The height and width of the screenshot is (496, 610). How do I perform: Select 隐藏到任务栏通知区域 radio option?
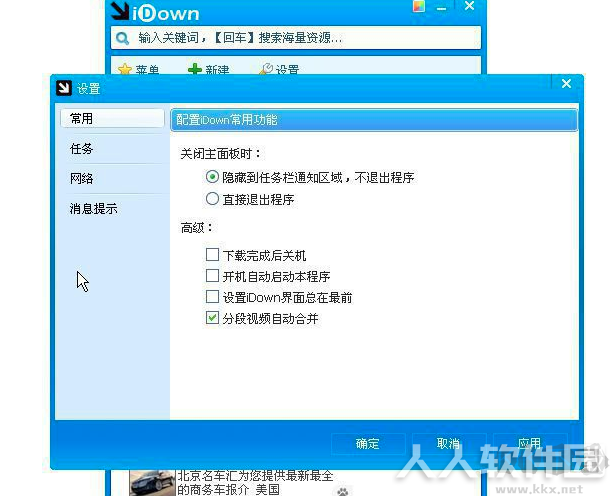point(212,177)
